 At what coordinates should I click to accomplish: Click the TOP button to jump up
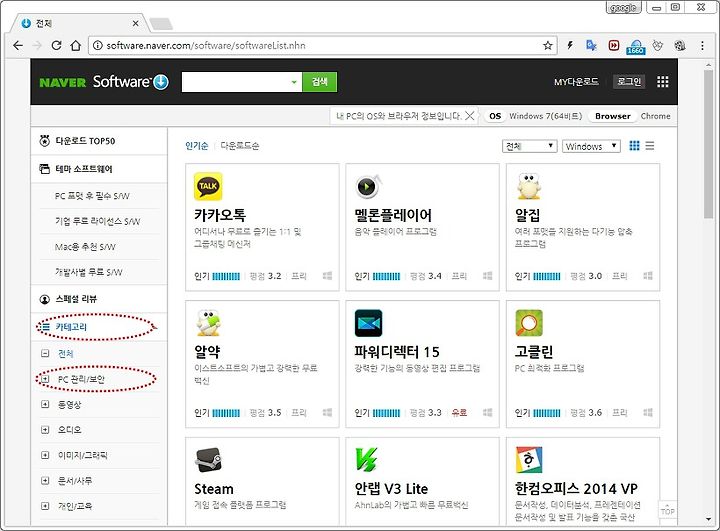[x=667, y=509]
